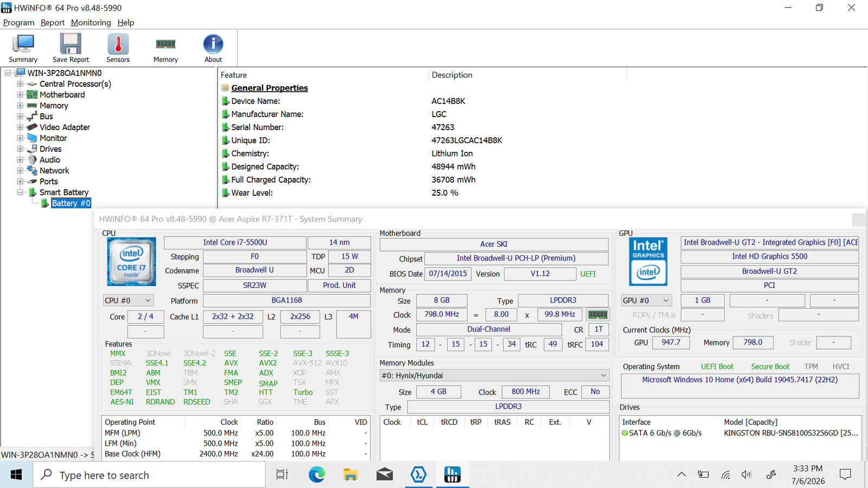Close the System Summary window
Screen dimensions: 868x488
coord(858,220)
